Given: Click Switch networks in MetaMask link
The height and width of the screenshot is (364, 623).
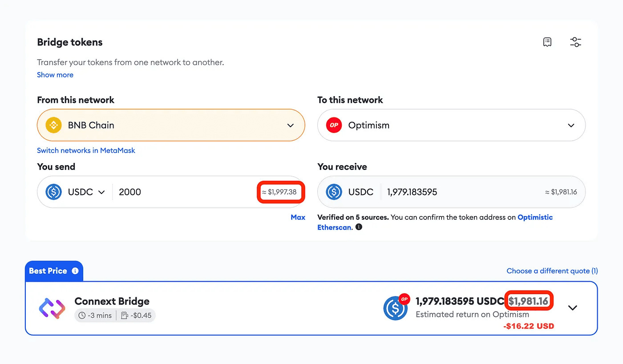Looking at the screenshot, I should (86, 150).
